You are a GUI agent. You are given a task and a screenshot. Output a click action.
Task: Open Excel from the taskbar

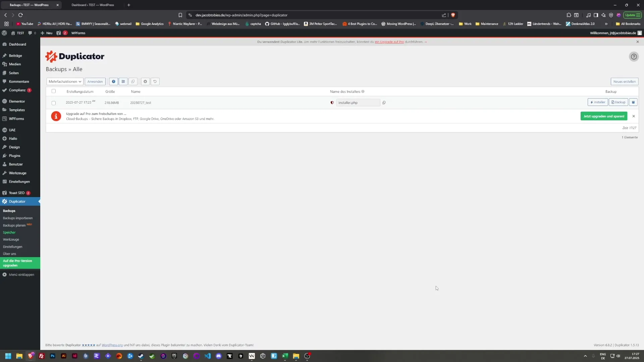click(285, 356)
